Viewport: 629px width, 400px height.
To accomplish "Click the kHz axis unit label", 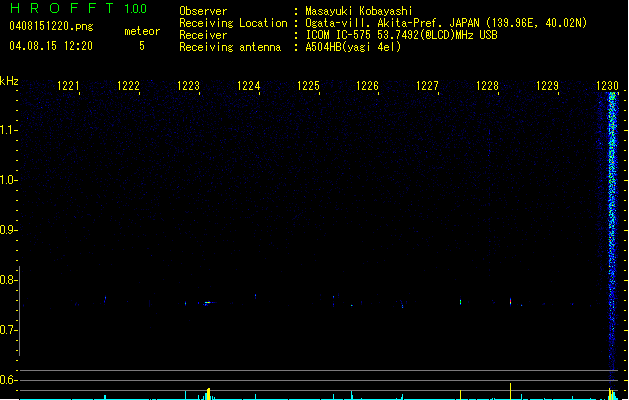I will [9, 81].
